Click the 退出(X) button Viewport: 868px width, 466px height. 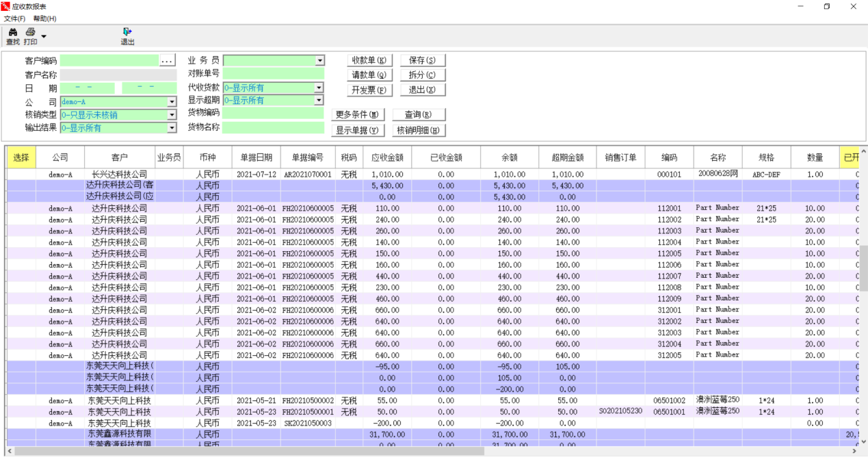tap(423, 90)
